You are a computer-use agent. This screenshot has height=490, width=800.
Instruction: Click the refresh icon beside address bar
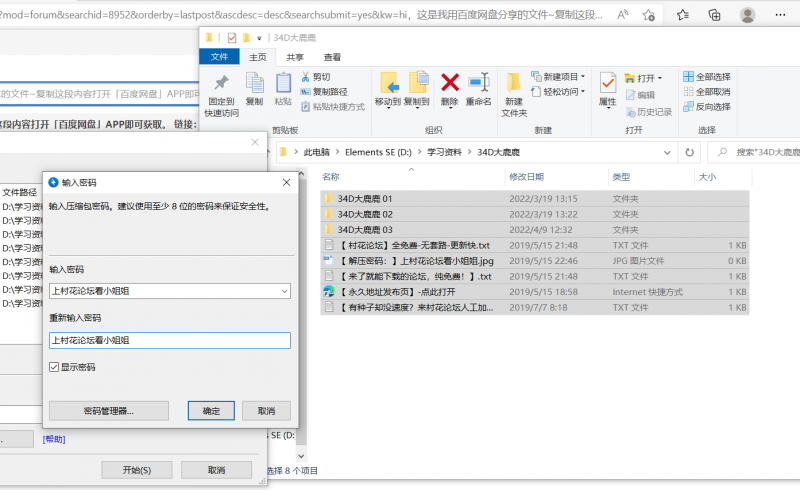tap(688, 152)
